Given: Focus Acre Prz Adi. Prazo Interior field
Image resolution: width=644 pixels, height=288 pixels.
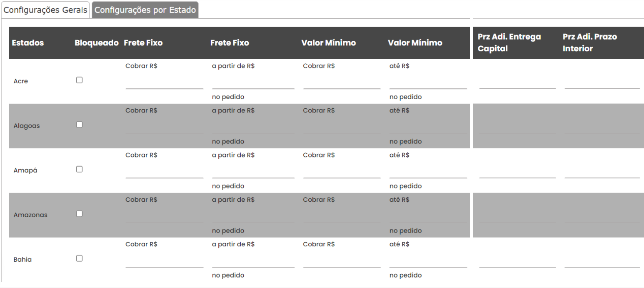Looking at the screenshot, I should tap(602, 83).
